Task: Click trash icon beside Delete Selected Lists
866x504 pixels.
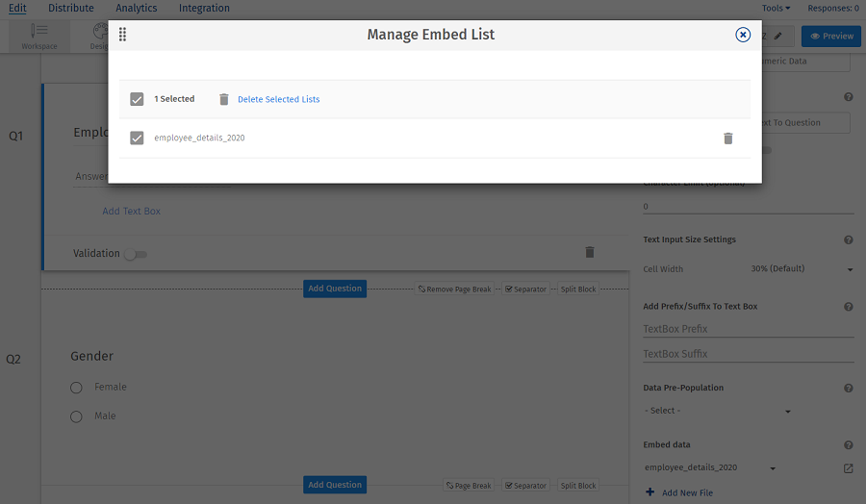Action: pyautogui.click(x=224, y=99)
